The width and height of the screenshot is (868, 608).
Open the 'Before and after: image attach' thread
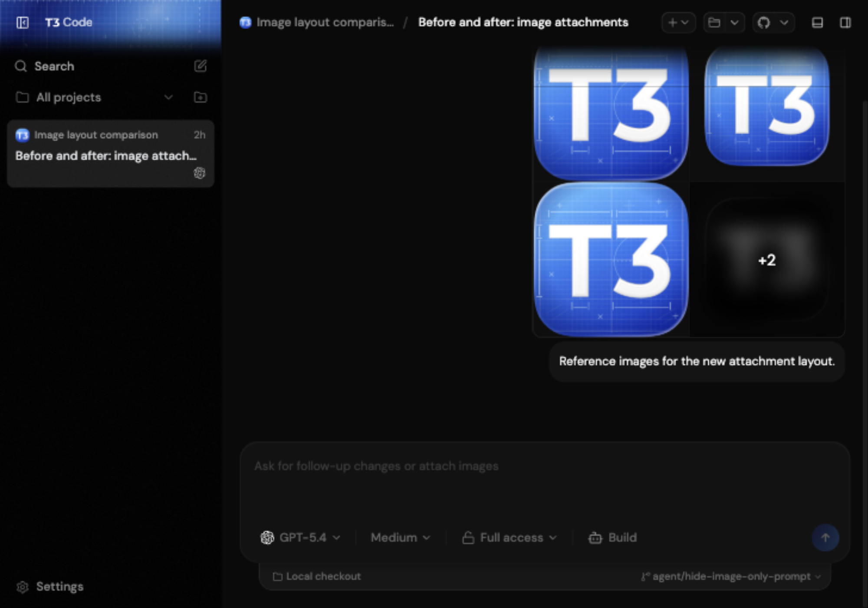[111, 154]
